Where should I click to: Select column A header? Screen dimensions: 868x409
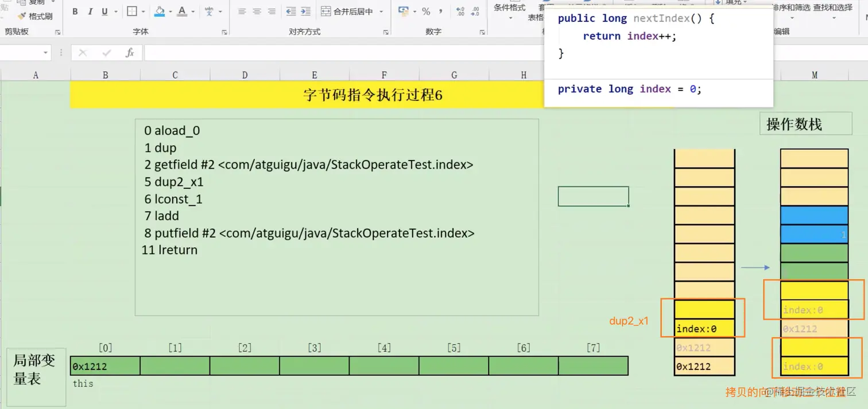pyautogui.click(x=36, y=75)
